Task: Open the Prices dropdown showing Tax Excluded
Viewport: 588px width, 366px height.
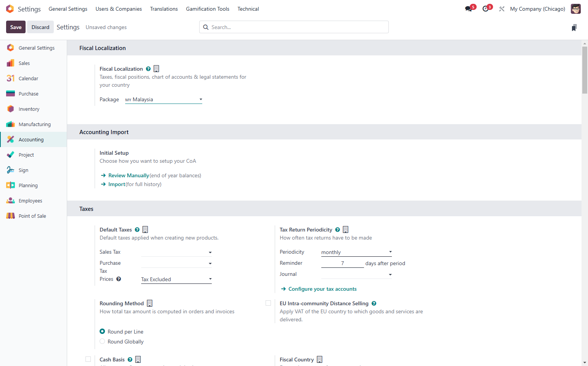Action: [176, 279]
